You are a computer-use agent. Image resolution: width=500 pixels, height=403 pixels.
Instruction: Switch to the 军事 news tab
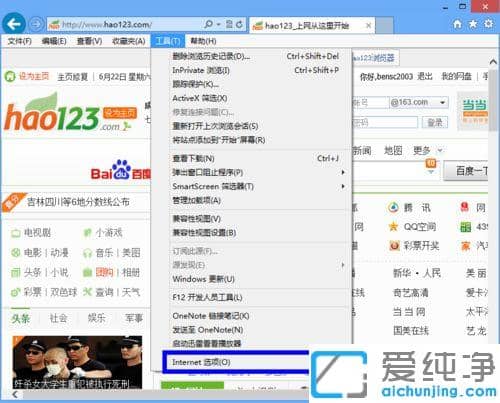[x=134, y=318]
